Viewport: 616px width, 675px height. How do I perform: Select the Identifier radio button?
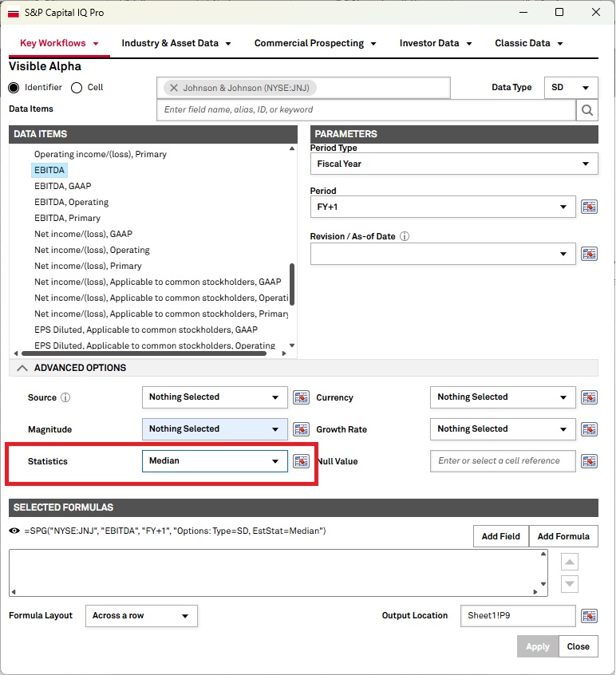pos(14,88)
